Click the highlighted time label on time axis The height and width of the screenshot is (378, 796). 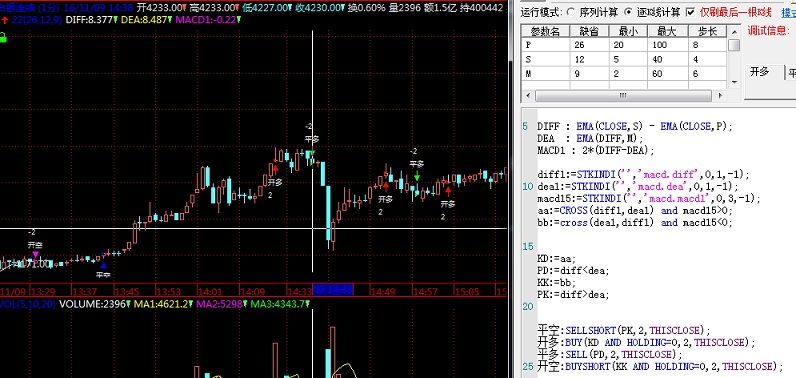click(x=333, y=290)
